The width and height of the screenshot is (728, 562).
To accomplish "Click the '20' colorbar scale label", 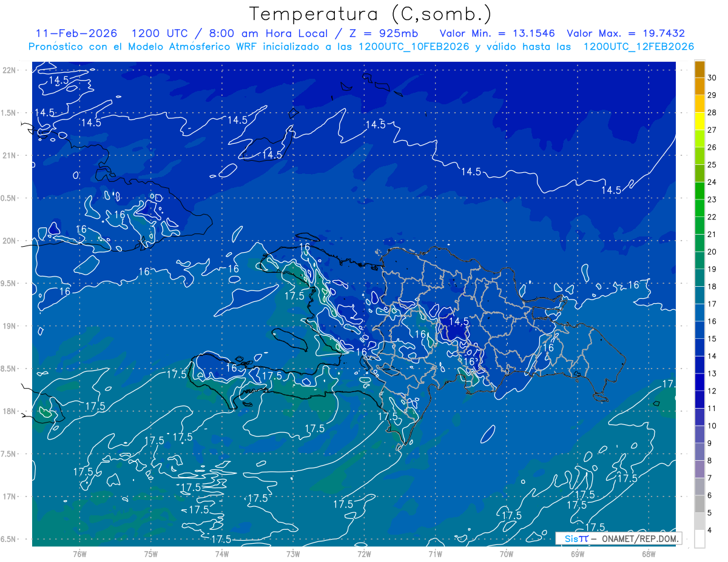I will pyautogui.click(x=712, y=252).
